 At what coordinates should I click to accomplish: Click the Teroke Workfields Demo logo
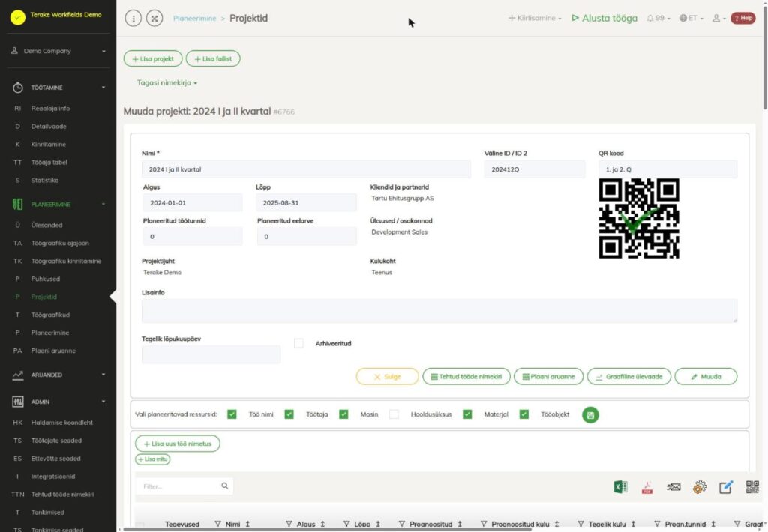pyautogui.click(x=18, y=18)
